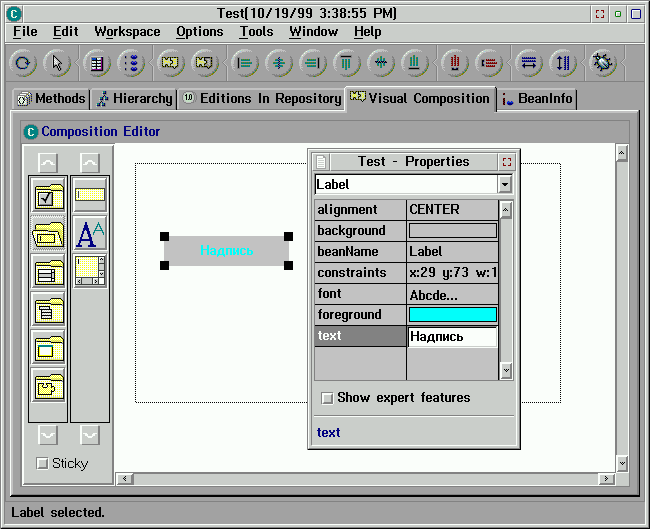Click the Align Left toolbar icon
This screenshot has height=529, width=650.
click(244, 63)
